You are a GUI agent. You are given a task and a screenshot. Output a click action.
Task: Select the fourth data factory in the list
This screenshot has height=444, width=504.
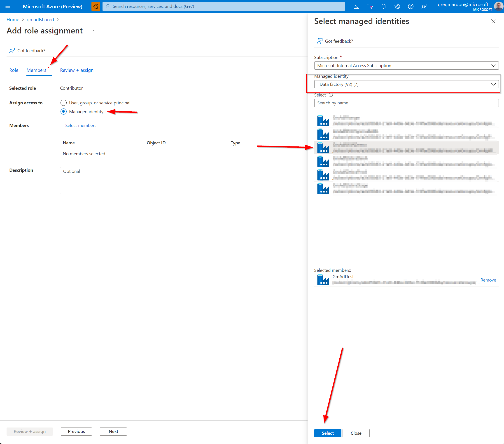406,161
